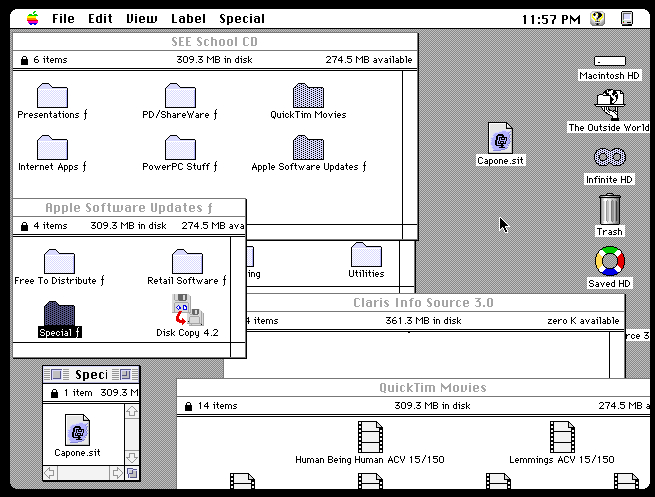The height and width of the screenshot is (497, 655).
Task: Open the Label menu
Action: pos(188,18)
